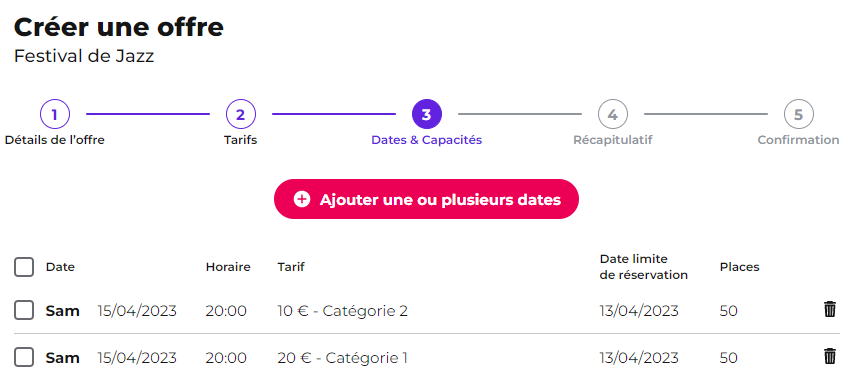Open the Récapitulatif step label
The image size is (854, 392).
(613, 140)
